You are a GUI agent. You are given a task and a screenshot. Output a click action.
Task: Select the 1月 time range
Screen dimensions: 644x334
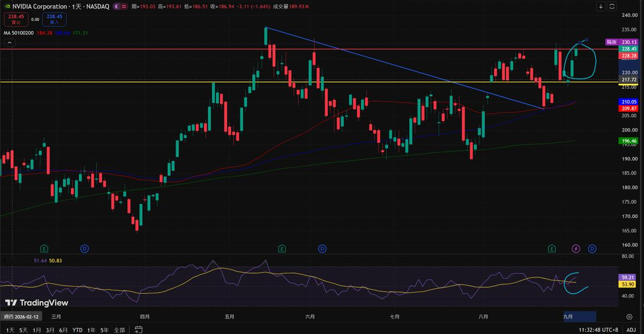pyautogui.click(x=37, y=330)
